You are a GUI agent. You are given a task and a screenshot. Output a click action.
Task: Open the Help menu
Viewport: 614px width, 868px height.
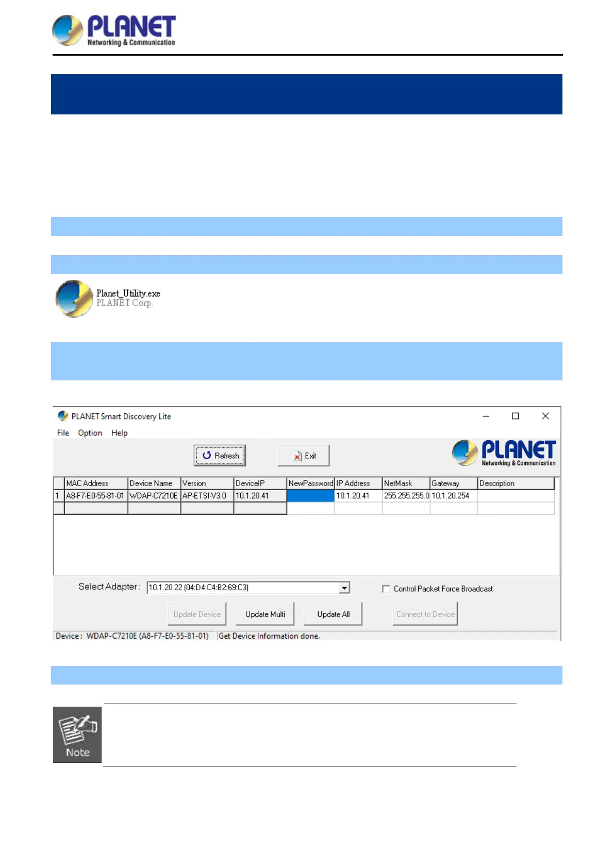[120, 433]
